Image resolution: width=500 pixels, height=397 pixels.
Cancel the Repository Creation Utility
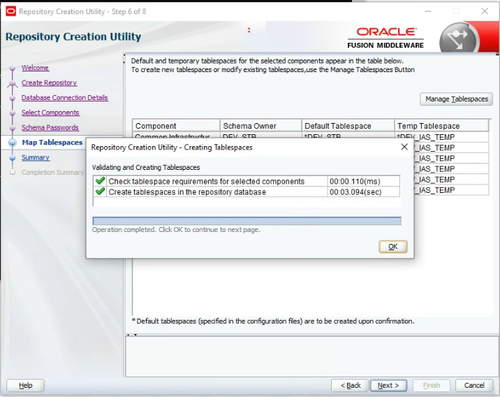[x=474, y=386]
